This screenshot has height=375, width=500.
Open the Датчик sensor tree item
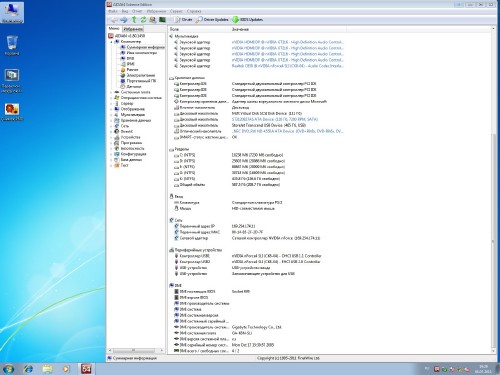131,87
